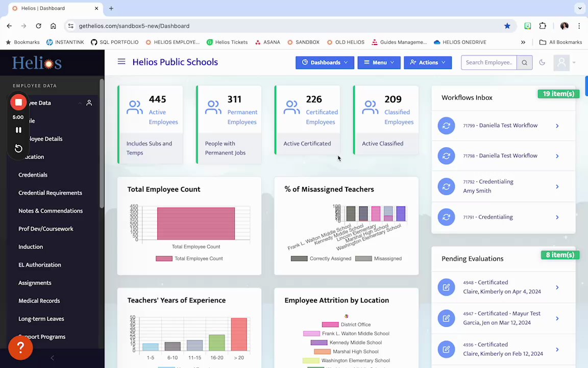Image resolution: width=588 pixels, height=368 pixels.
Task: Open All Bookmarks folder
Action: pyautogui.click(x=560, y=42)
